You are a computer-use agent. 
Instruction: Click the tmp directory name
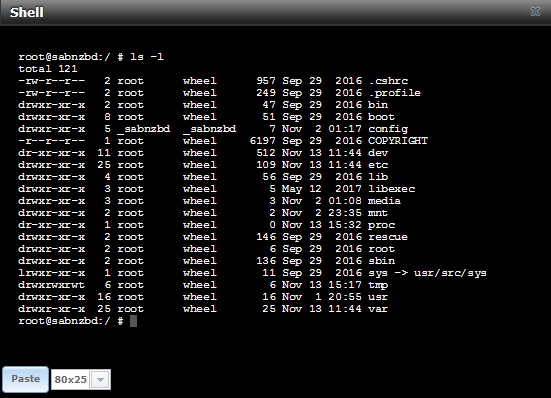tap(378, 285)
